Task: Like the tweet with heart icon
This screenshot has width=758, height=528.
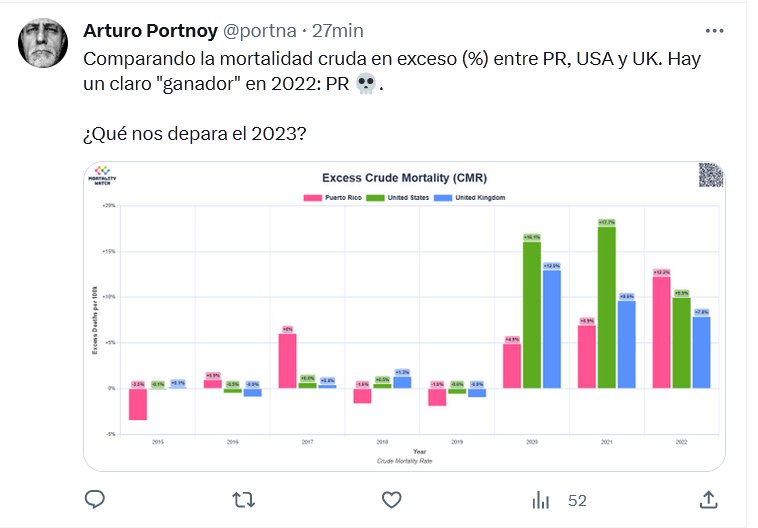Action: coord(392,499)
